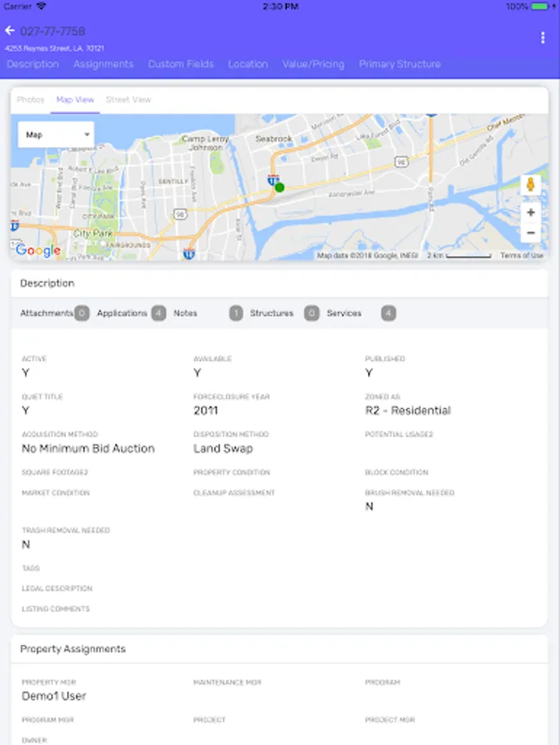Tap the back arrow icon
Image resolution: width=560 pixels, height=745 pixels.
10,31
